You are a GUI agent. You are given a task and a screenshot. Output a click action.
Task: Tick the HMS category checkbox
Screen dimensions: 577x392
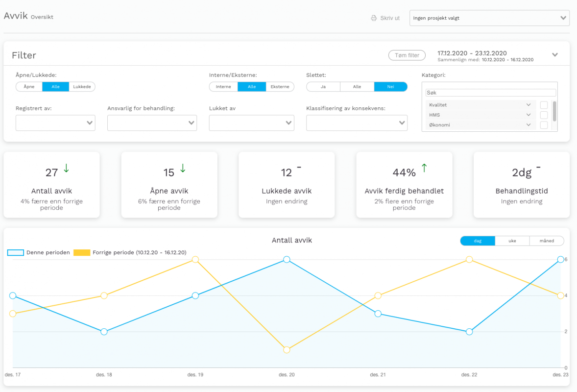[x=544, y=115]
